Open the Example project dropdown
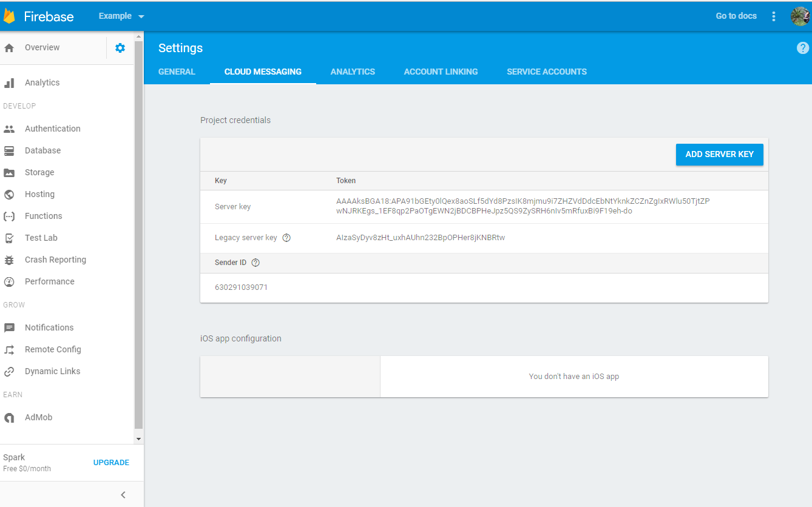The height and width of the screenshot is (507, 812). click(x=121, y=16)
